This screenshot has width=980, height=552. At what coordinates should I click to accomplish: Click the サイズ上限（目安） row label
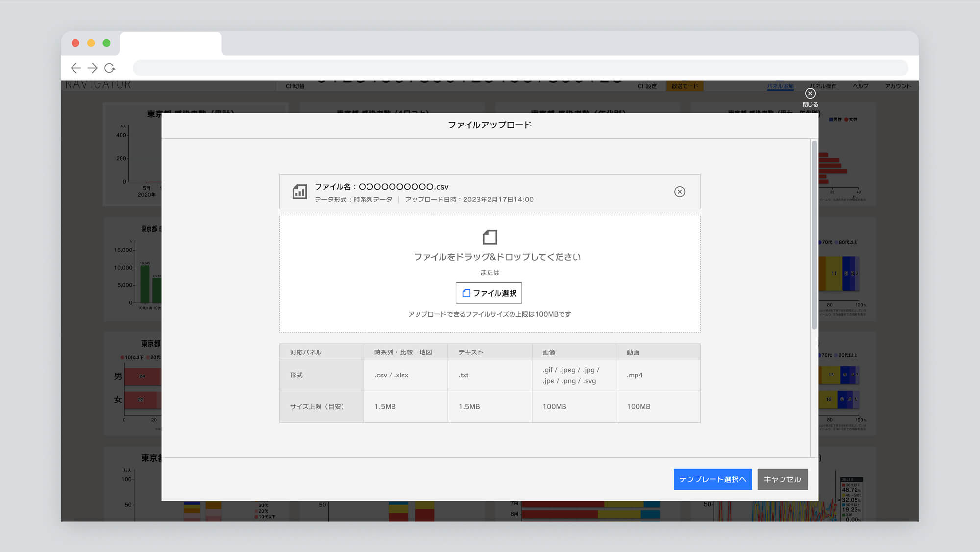[321, 406]
